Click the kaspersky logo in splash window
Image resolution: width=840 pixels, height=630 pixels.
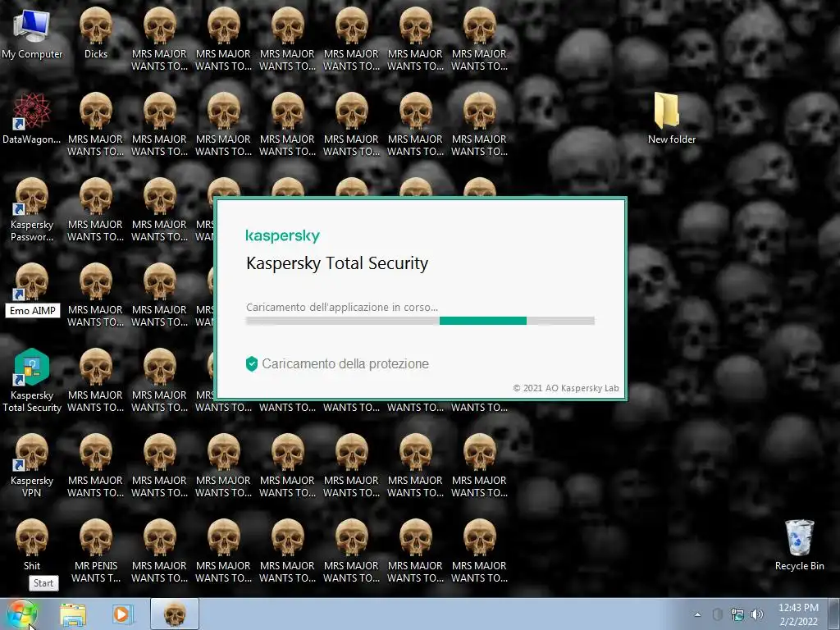[x=283, y=235]
